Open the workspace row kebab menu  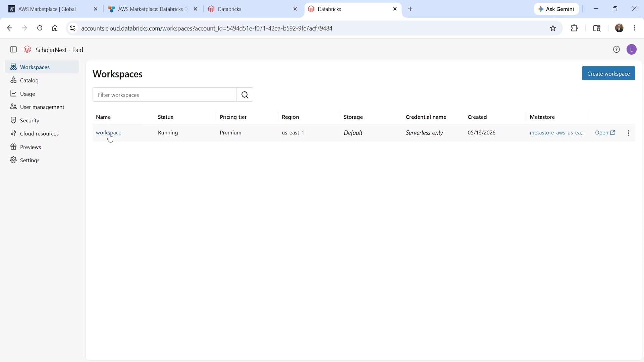point(629,133)
